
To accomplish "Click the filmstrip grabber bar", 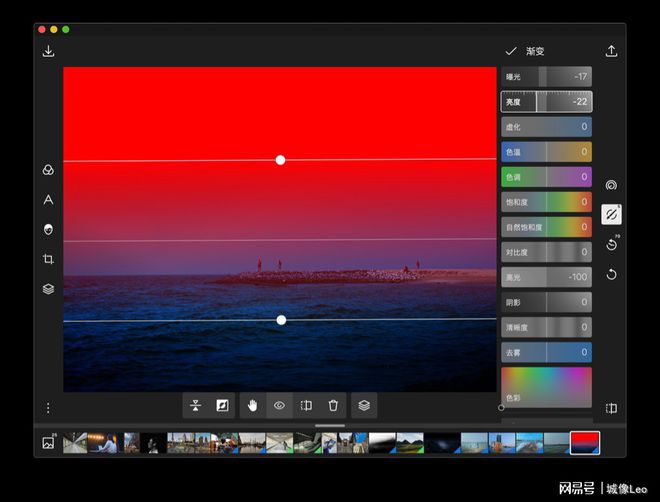I will click(x=330, y=426).
